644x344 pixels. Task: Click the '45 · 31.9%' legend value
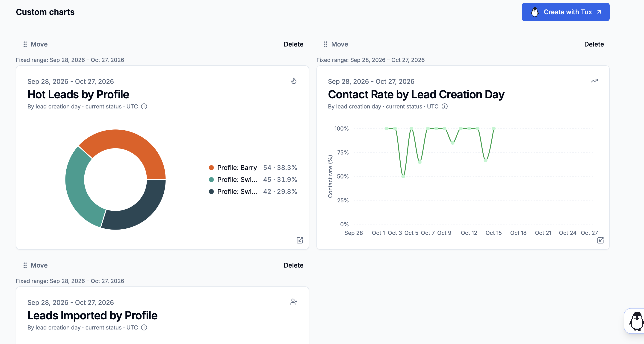pos(280,180)
